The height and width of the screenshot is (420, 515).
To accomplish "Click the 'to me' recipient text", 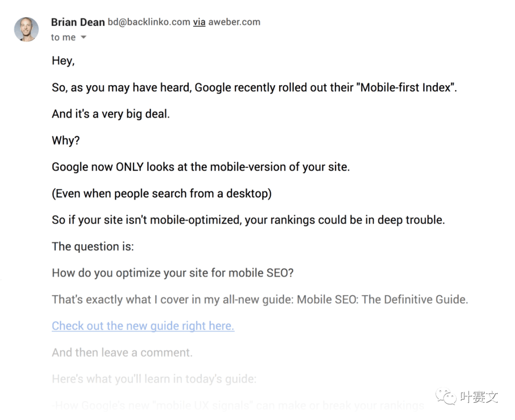I will [x=63, y=38].
